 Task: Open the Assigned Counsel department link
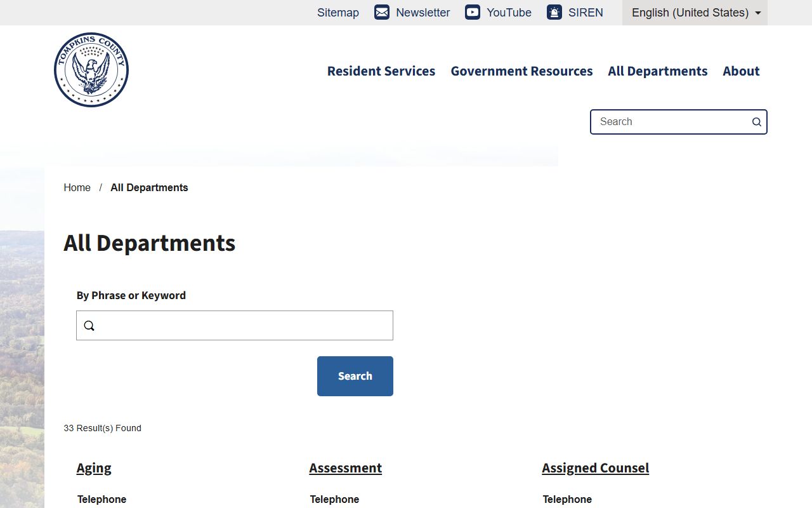tap(596, 468)
